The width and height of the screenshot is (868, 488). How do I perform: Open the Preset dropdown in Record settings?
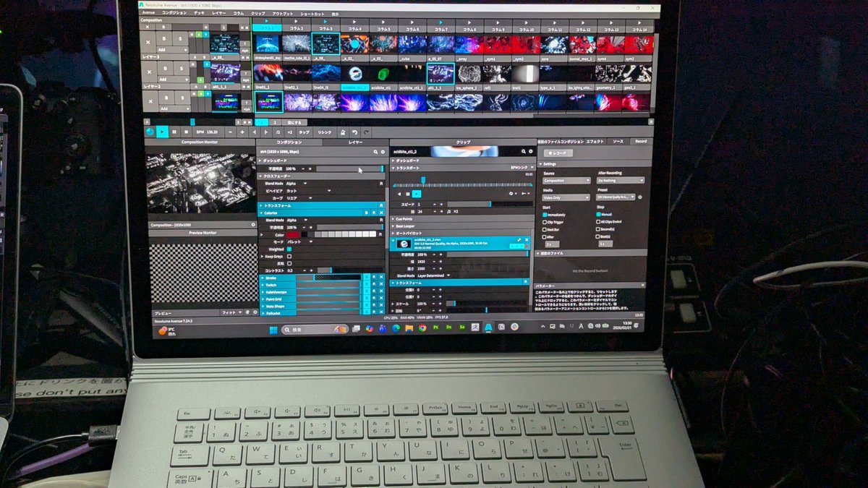pyautogui.click(x=615, y=197)
